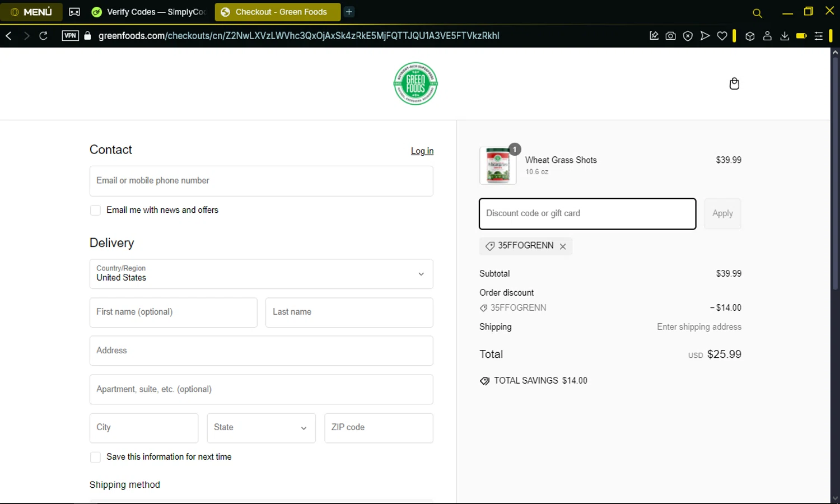Image resolution: width=840 pixels, height=504 pixels.
Task: Open the downloads icon
Action: pos(785,36)
